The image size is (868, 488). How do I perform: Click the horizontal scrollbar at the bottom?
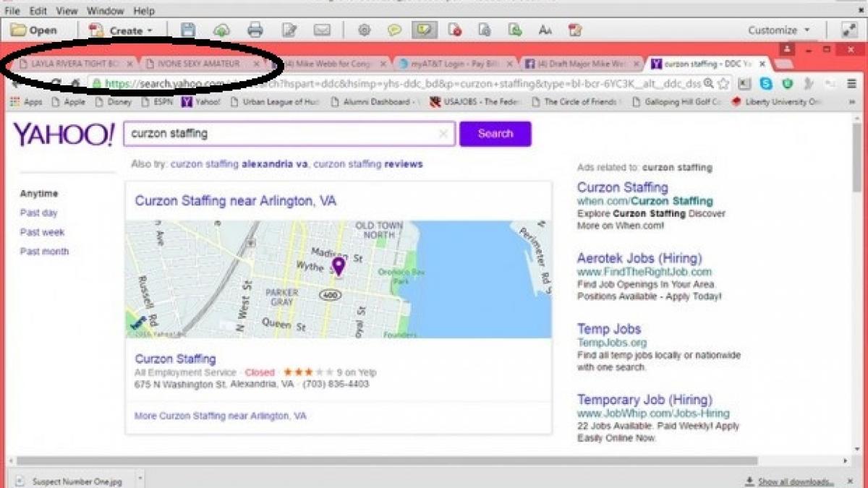(387, 461)
